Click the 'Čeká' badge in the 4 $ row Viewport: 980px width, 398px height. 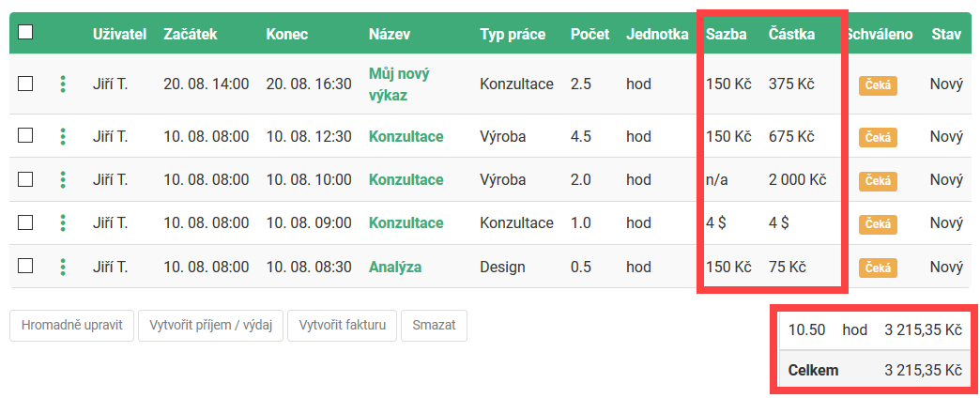[x=878, y=223]
